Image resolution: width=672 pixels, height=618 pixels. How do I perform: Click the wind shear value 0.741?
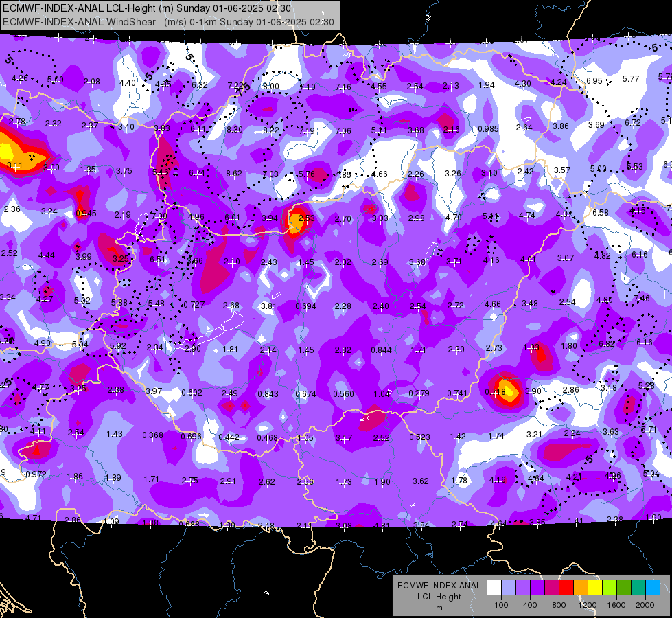tap(457, 393)
